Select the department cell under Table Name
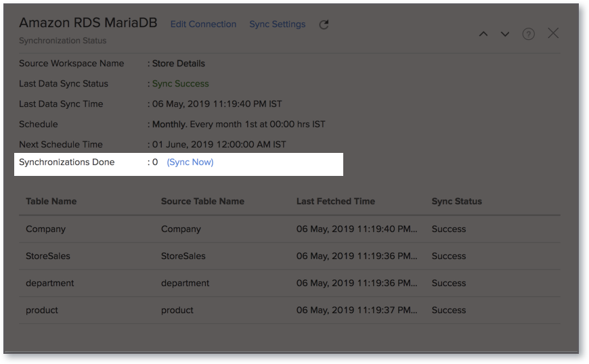The image size is (589, 364). pyautogui.click(x=49, y=283)
